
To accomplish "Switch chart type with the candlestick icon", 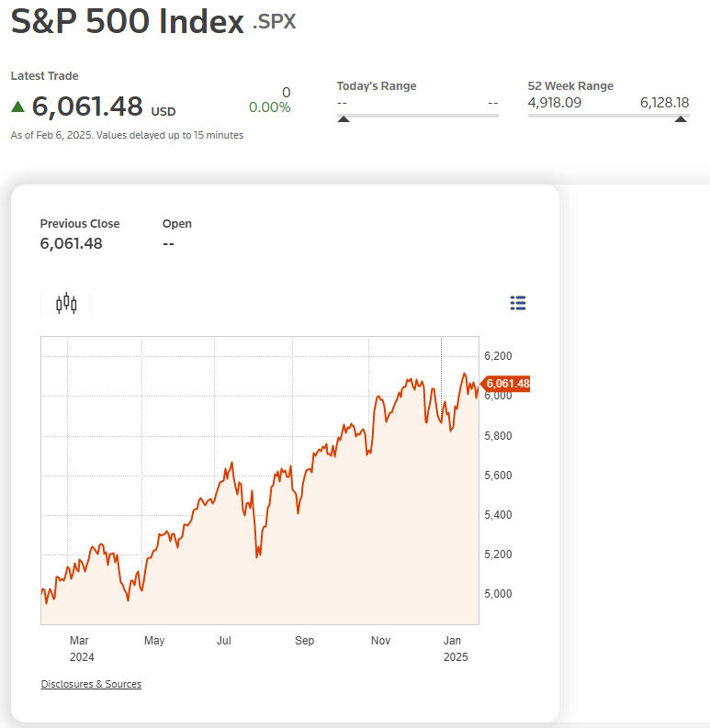I will coord(66,304).
